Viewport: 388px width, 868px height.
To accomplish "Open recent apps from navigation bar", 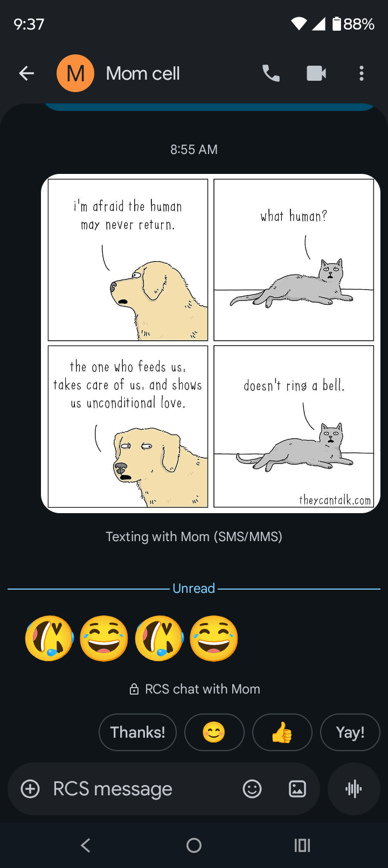I will point(302,845).
